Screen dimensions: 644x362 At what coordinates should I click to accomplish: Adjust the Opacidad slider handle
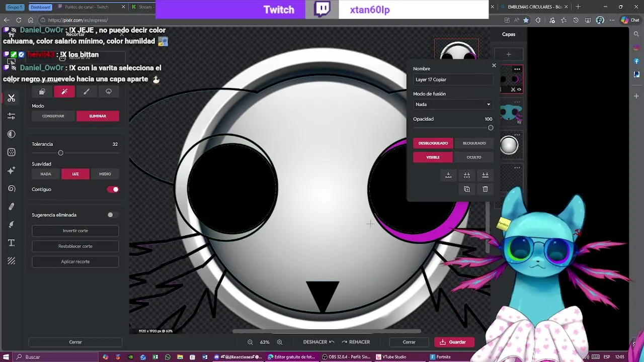click(x=491, y=128)
